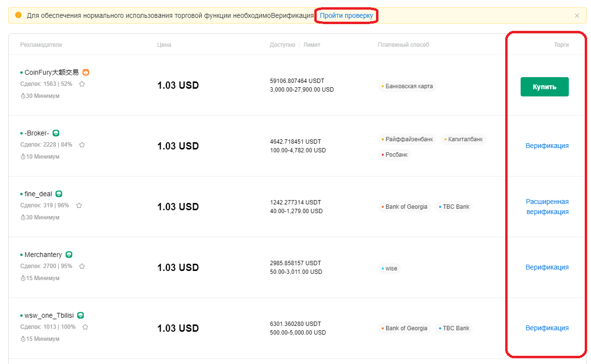The height and width of the screenshot is (364, 591).
Task: Click the star icon for wsw_one_Tbilisi
Action: click(85, 327)
